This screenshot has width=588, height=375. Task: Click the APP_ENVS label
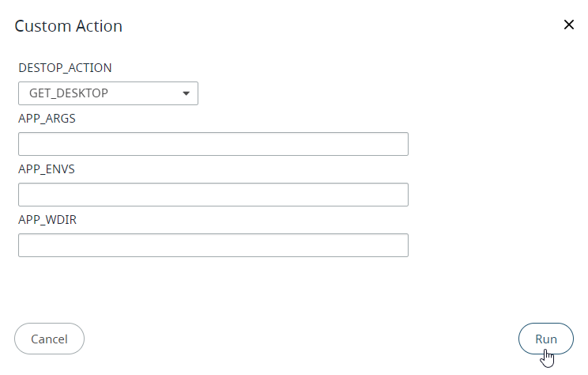[47, 169]
